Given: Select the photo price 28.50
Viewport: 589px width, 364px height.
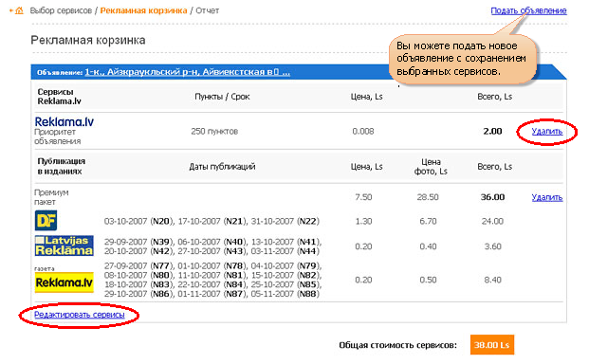Looking at the screenshot, I should (x=428, y=197).
